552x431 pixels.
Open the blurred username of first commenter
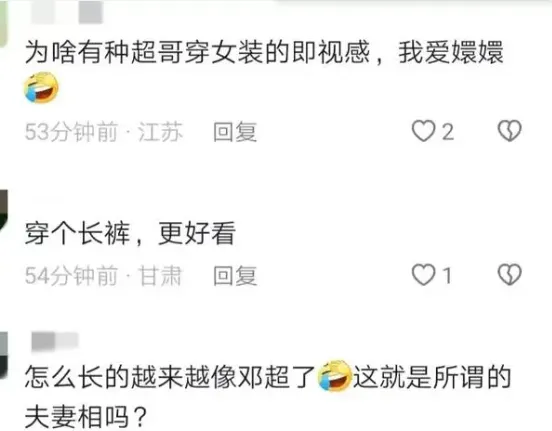point(67,13)
